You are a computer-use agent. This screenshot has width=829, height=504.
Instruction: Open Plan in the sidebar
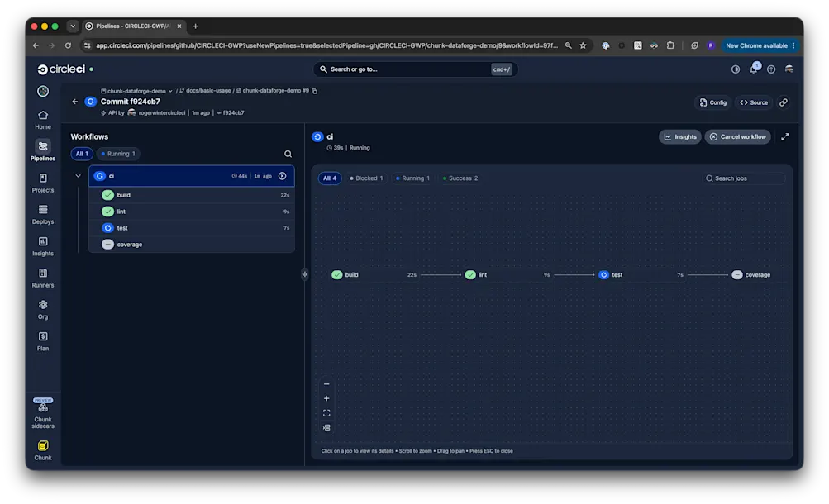click(x=43, y=341)
